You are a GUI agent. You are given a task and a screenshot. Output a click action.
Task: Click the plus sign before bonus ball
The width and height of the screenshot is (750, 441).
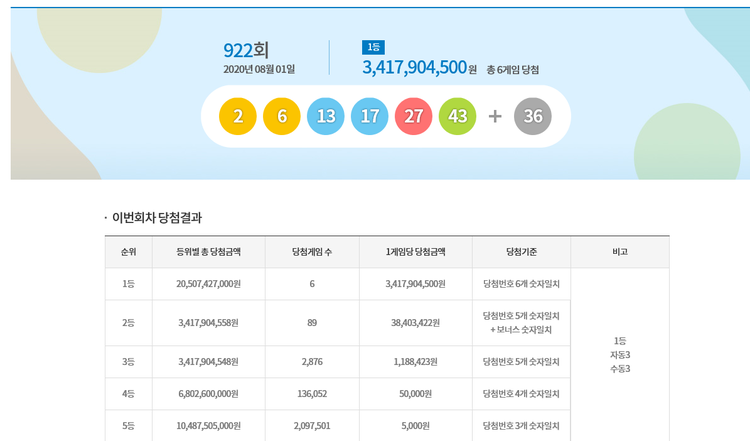coord(495,116)
